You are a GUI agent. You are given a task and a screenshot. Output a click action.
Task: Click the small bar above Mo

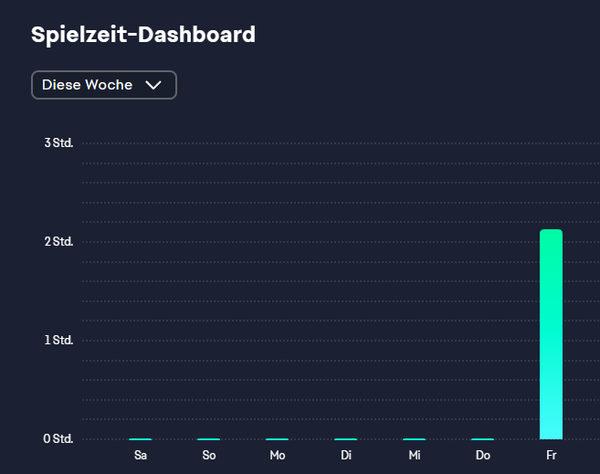tap(277, 439)
